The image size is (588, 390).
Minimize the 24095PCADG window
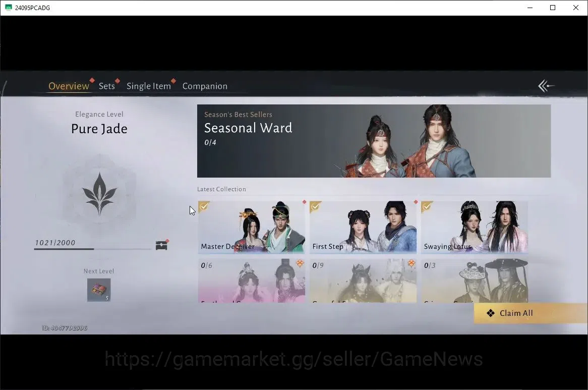[x=530, y=8]
